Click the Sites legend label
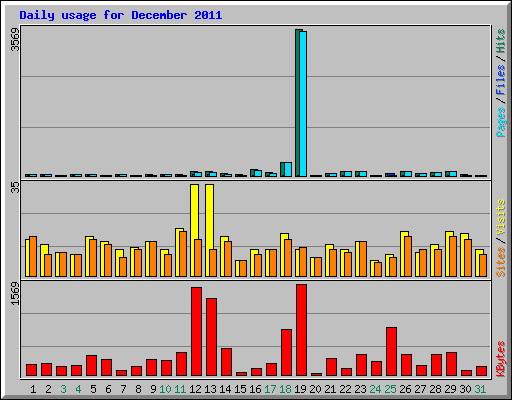The image size is (512, 400). pyautogui.click(x=500, y=262)
